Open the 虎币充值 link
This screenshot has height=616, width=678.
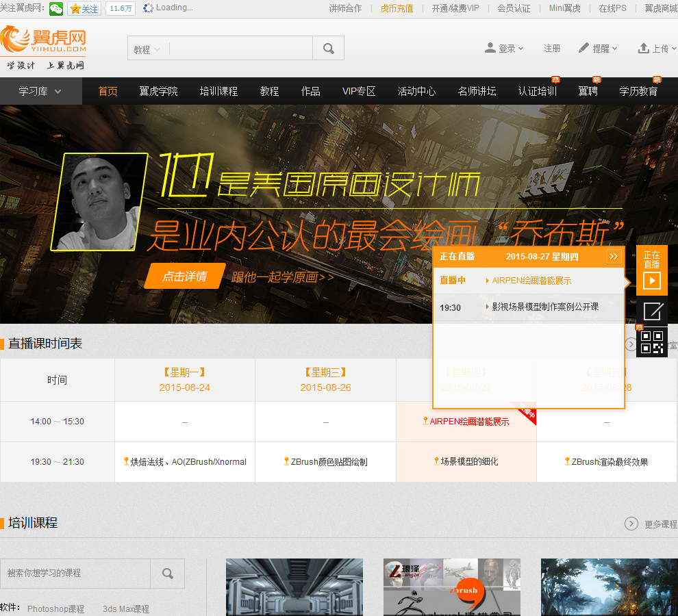[x=397, y=8]
